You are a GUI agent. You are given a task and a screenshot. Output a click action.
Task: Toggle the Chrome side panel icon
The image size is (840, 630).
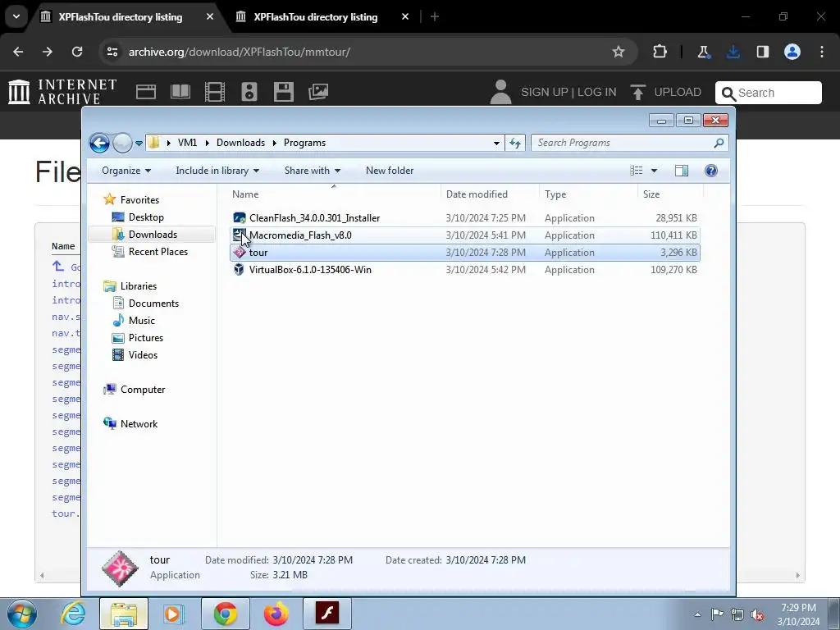coord(762,52)
